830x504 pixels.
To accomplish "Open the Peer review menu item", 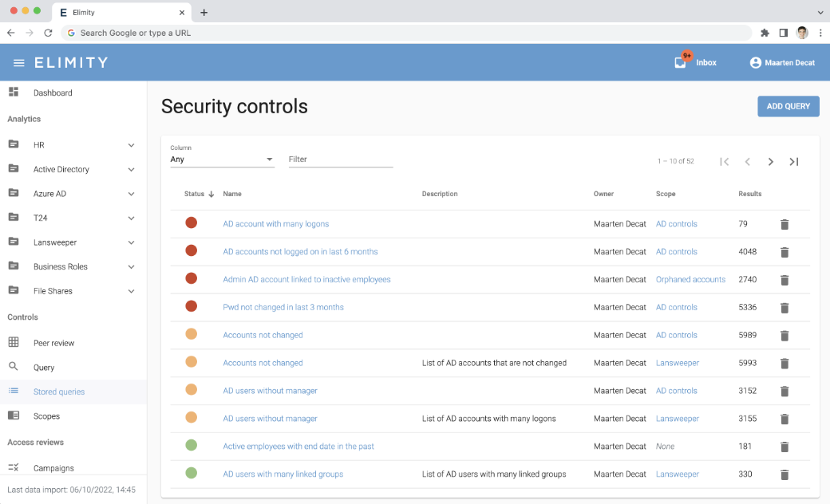I will pyautogui.click(x=73, y=343).
